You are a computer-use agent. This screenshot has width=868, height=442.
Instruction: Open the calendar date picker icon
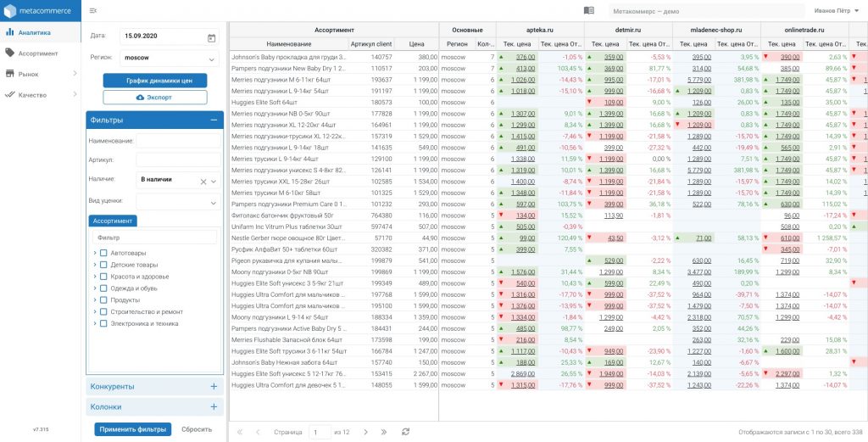[x=211, y=37]
